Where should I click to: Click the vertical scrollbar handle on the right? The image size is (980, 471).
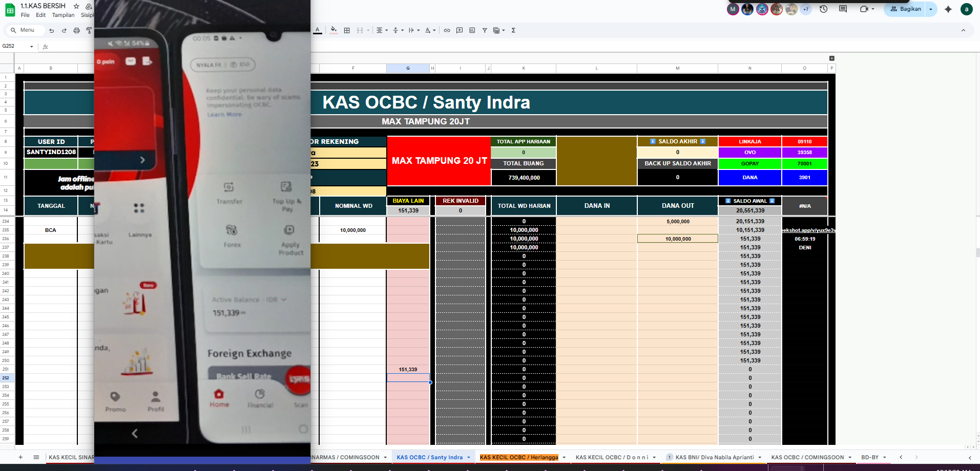(x=977, y=253)
